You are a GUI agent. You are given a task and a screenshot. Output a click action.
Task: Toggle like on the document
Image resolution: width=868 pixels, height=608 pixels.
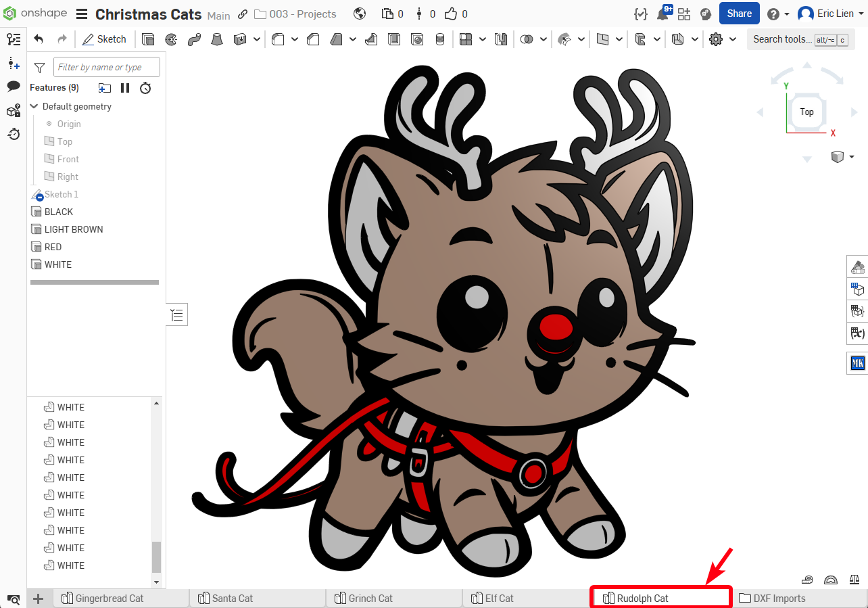451,14
